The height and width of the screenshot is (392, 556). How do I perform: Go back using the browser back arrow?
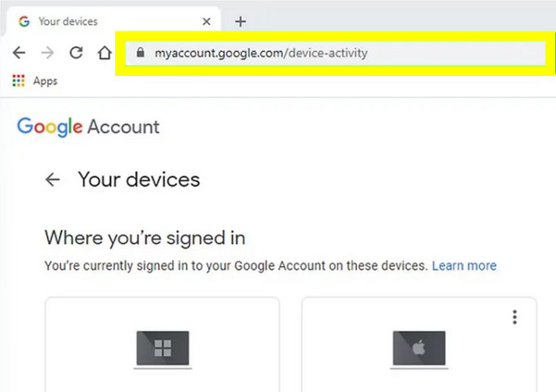19,53
